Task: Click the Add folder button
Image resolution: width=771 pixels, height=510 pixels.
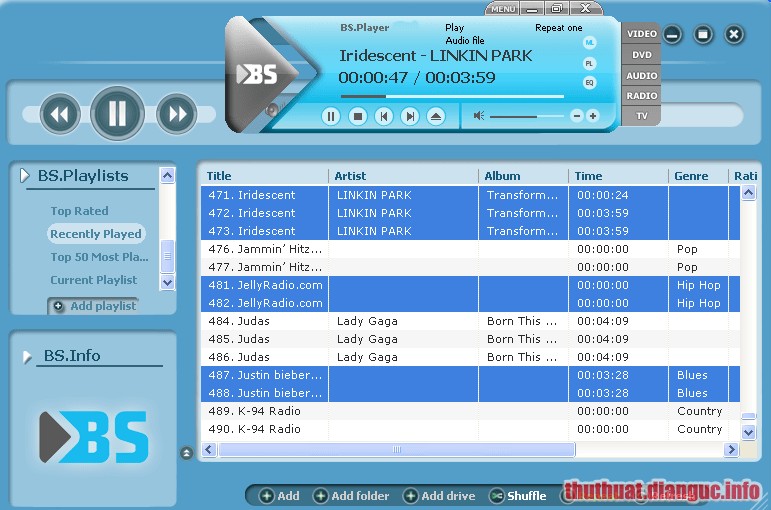Action: point(352,496)
